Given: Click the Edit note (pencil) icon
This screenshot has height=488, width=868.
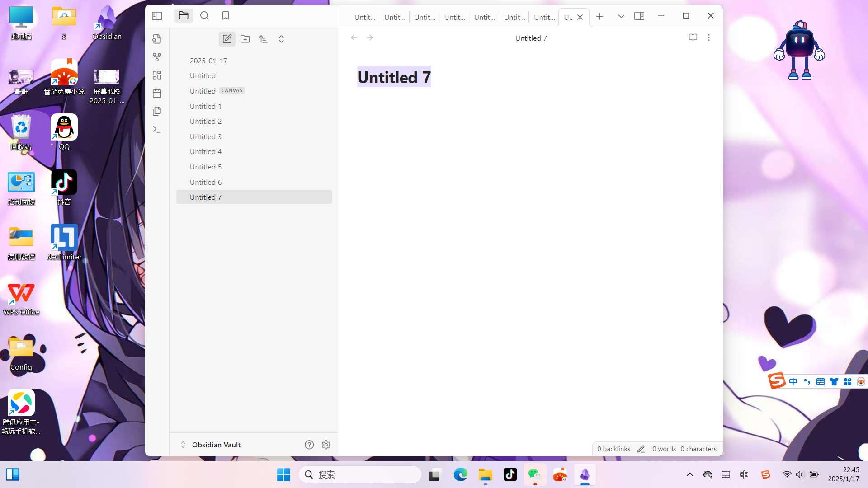Looking at the screenshot, I should coord(226,39).
